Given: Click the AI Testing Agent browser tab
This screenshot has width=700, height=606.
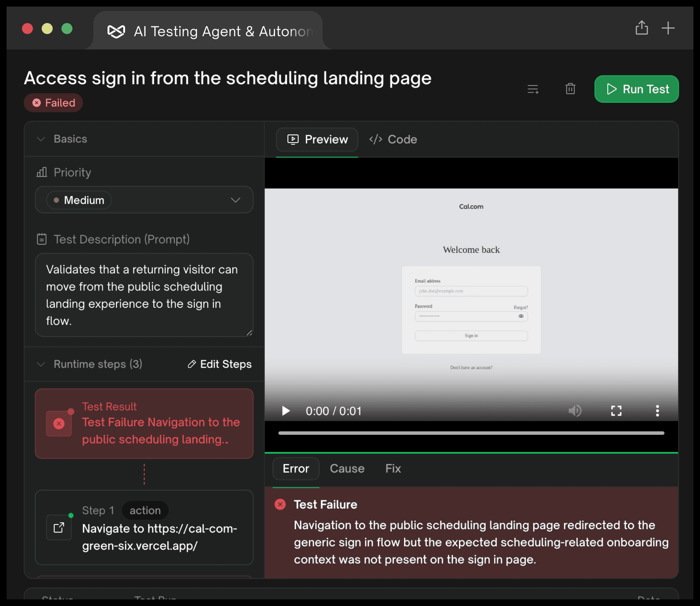Looking at the screenshot, I should pyautogui.click(x=208, y=30).
